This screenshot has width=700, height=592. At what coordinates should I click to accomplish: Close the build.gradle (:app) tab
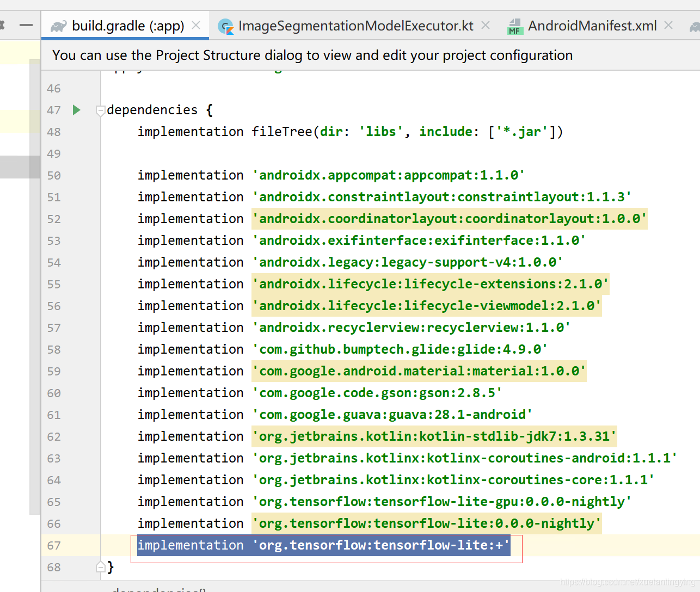[x=197, y=25]
